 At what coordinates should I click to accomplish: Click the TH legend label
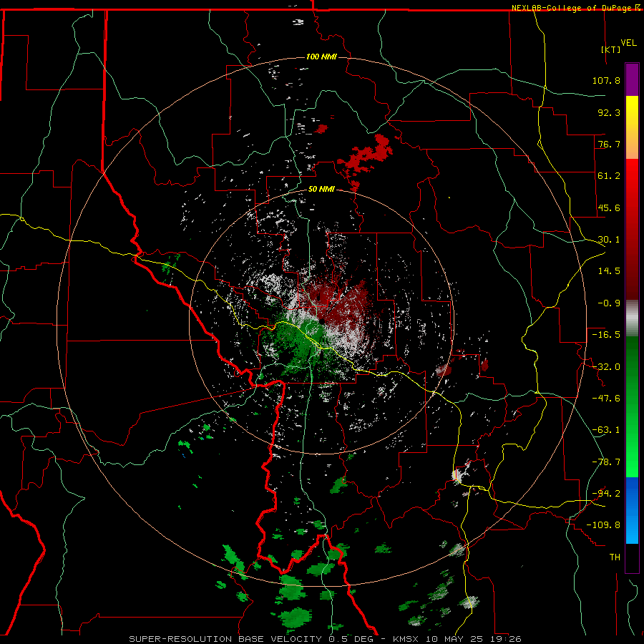615,557
